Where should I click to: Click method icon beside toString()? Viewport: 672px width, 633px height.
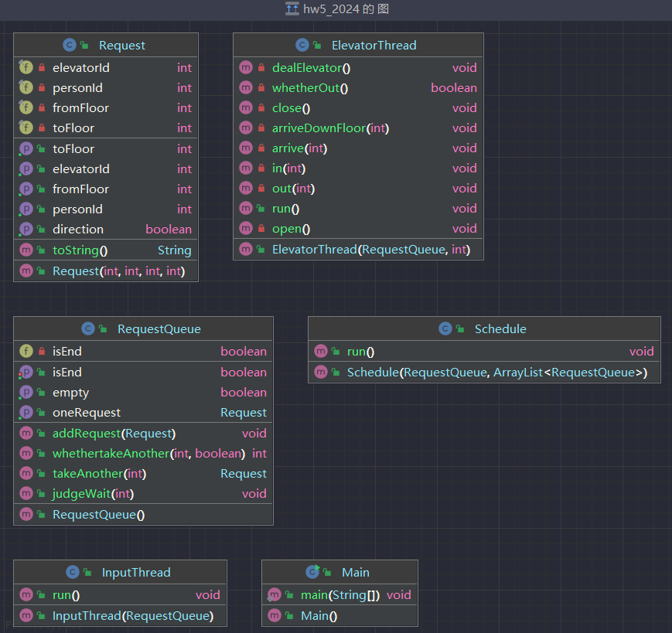[x=26, y=250]
